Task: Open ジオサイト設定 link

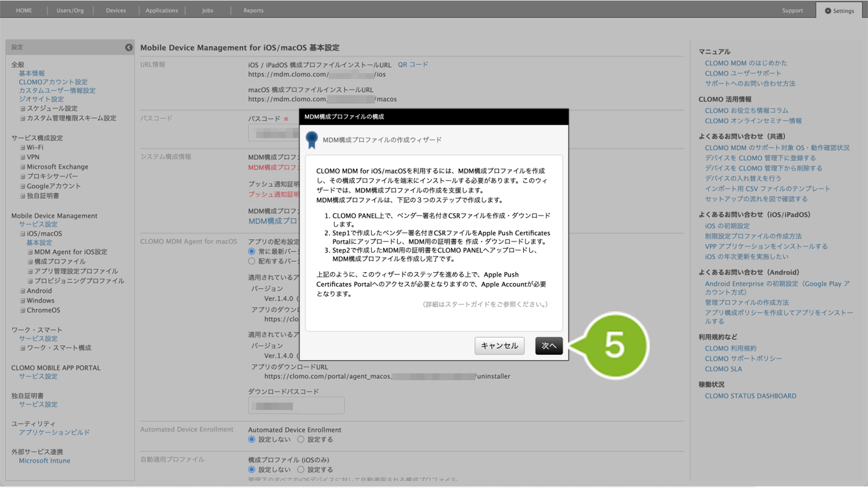Action: 41,99
